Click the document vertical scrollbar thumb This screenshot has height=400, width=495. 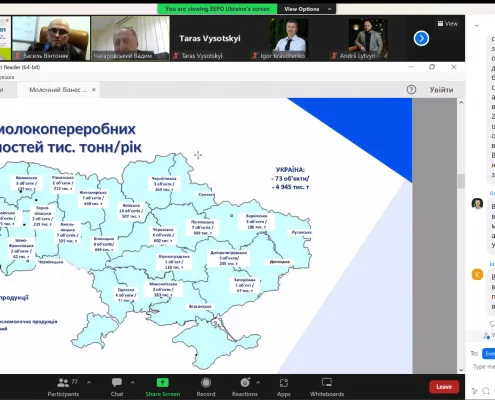click(x=461, y=181)
